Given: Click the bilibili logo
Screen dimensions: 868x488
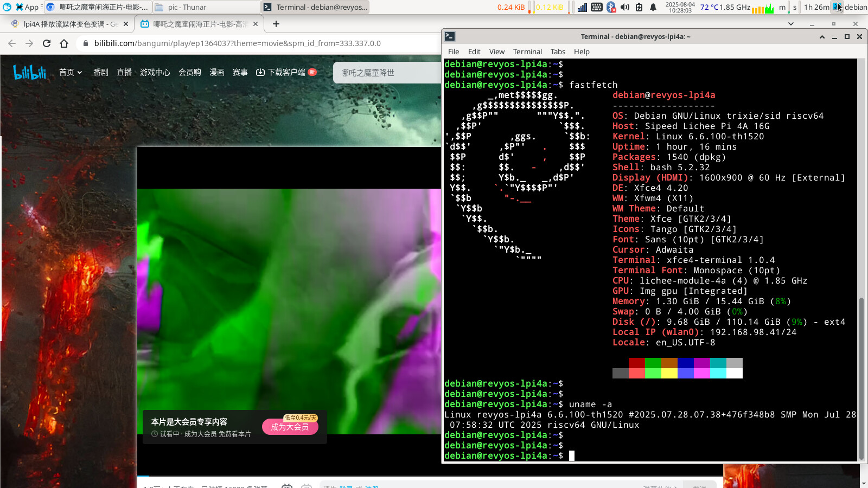Looking at the screenshot, I should [x=29, y=72].
